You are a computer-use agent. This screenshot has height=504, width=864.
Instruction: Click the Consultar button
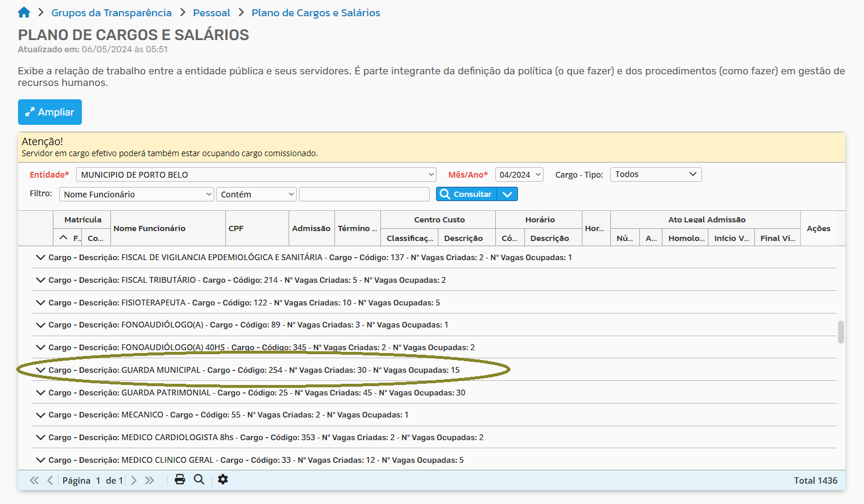(x=466, y=195)
